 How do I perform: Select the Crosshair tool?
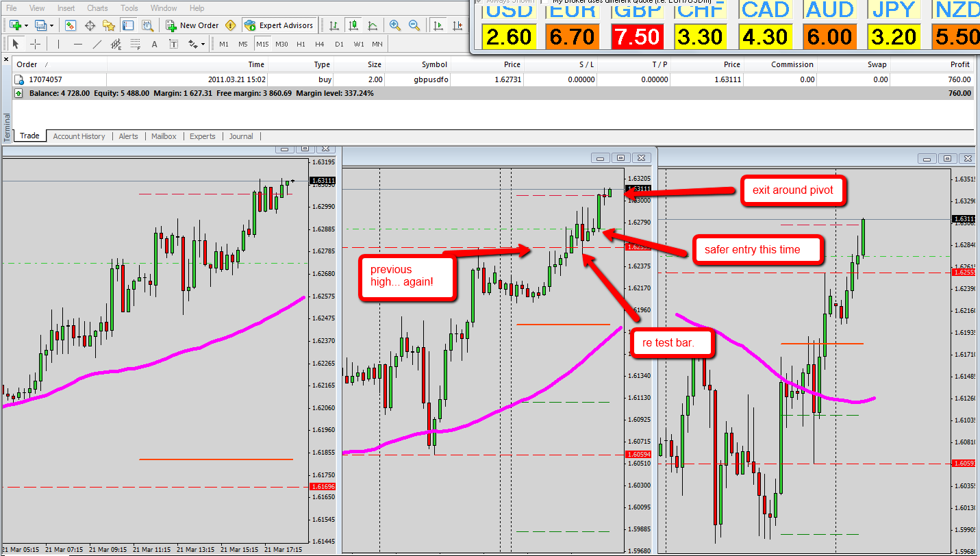(35, 44)
